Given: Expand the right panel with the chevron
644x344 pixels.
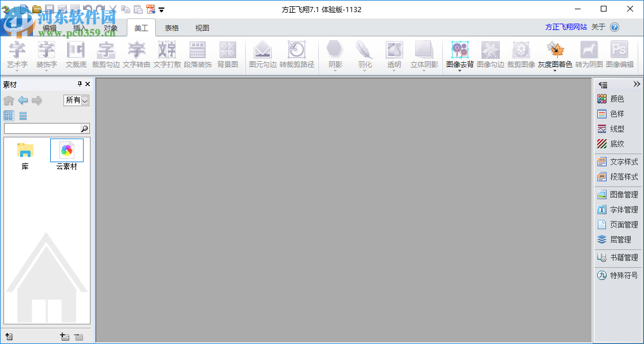Looking at the screenshot, I should pyautogui.click(x=638, y=84).
